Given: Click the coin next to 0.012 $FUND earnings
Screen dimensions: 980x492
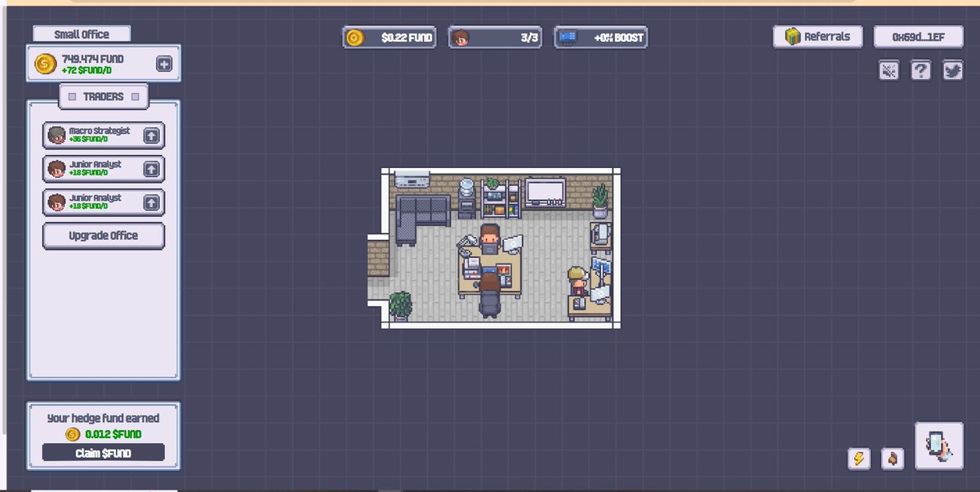Looking at the screenshot, I should click(73, 434).
